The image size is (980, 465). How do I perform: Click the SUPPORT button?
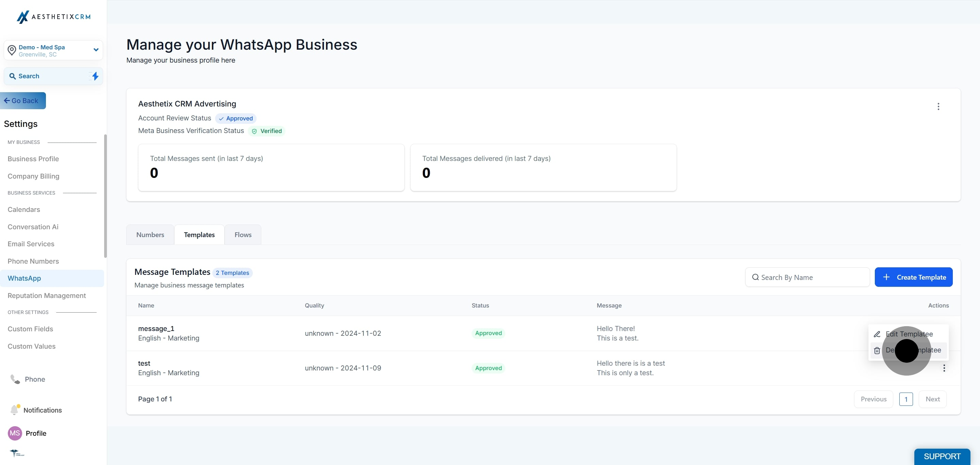[942, 456]
